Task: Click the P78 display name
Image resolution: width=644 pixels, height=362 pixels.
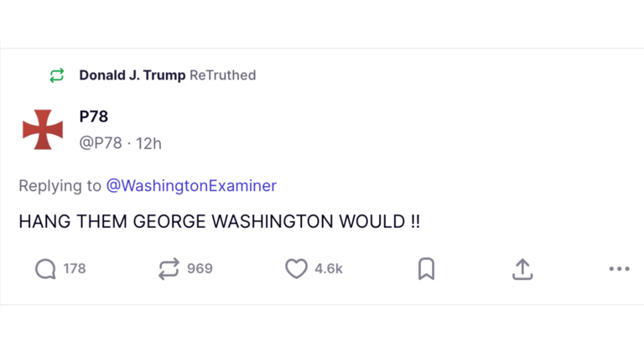Action: click(x=93, y=117)
